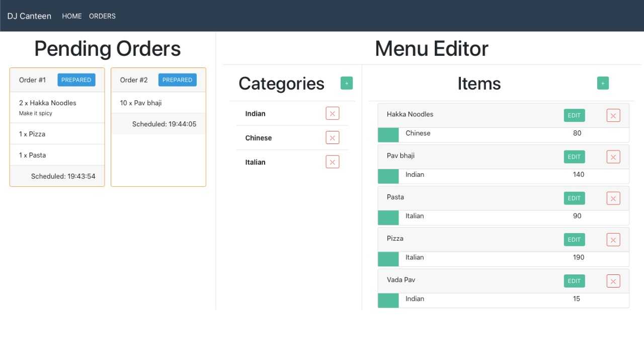Image resolution: width=644 pixels, height=355 pixels.
Task: Click Pav bhaji item name in Items
Action: coord(401,156)
